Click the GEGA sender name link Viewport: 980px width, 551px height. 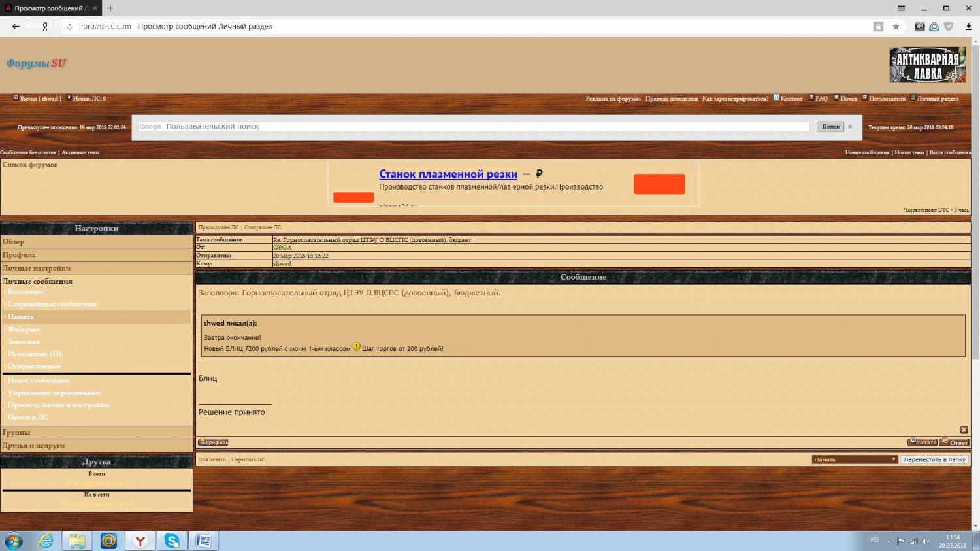pos(282,248)
